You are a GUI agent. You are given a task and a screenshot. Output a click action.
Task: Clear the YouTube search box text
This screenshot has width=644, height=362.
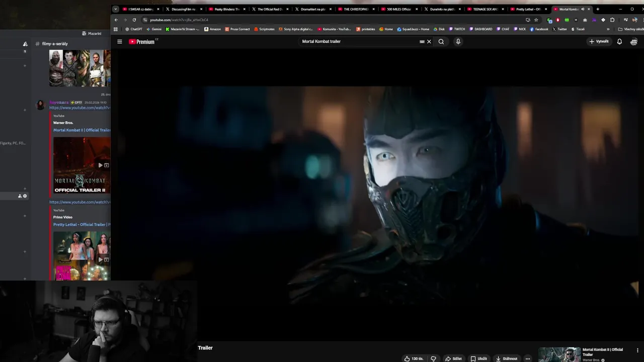pos(429,42)
